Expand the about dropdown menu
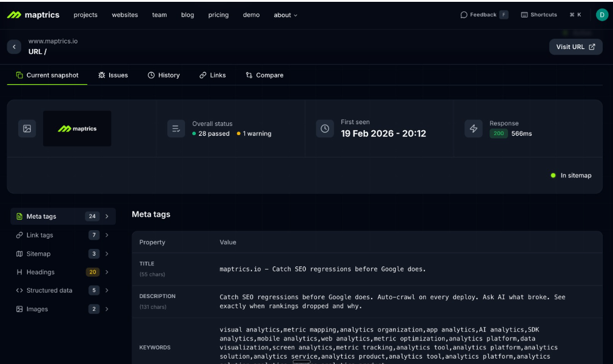The height and width of the screenshot is (364, 613). point(286,15)
